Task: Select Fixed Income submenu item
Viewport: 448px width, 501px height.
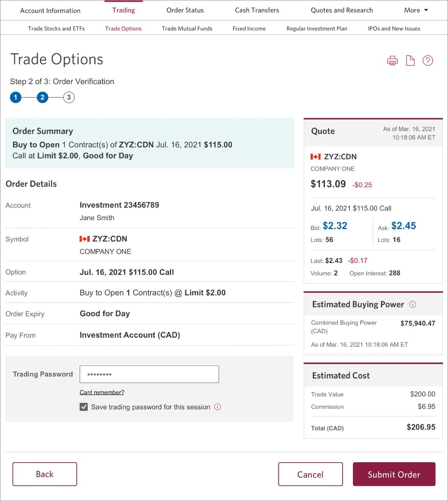Action: pyautogui.click(x=249, y=29)
